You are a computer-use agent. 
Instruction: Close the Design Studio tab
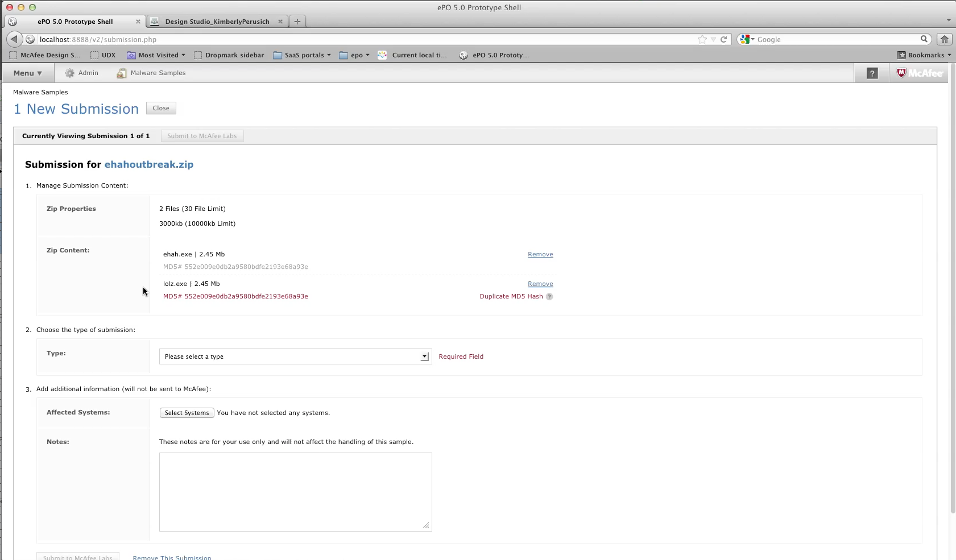point(280,22)
